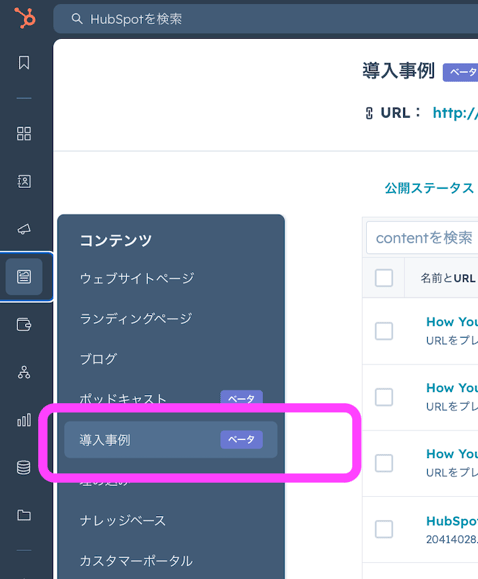The width and height of the screenshot is (478, 579).
Task: Open the third How You case study link
Action: (x=452, y=454)
